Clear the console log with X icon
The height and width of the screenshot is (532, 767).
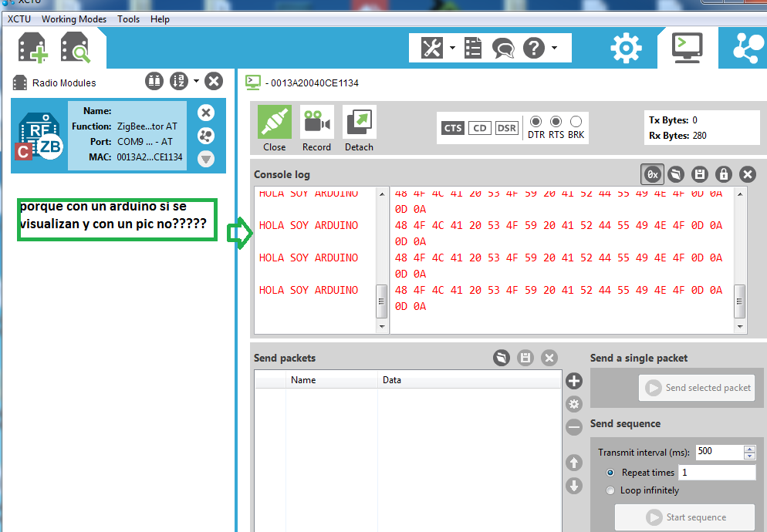click(x=748, y=174)
